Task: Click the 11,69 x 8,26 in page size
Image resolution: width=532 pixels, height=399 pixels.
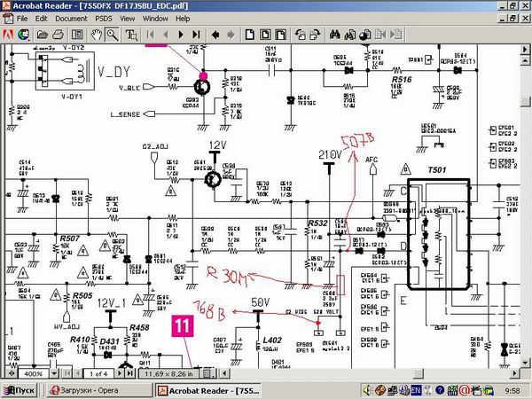Action: point(168,373)
